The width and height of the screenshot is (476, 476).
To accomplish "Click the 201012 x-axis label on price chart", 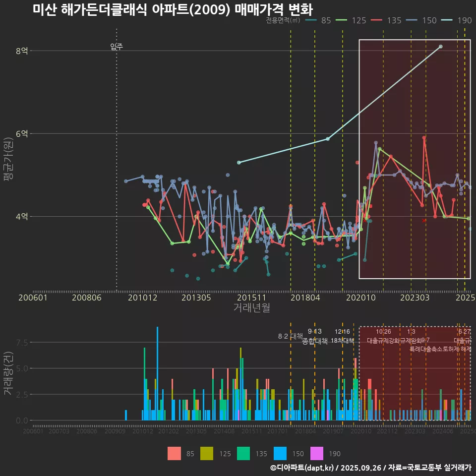I will click(x=142, y=297).
